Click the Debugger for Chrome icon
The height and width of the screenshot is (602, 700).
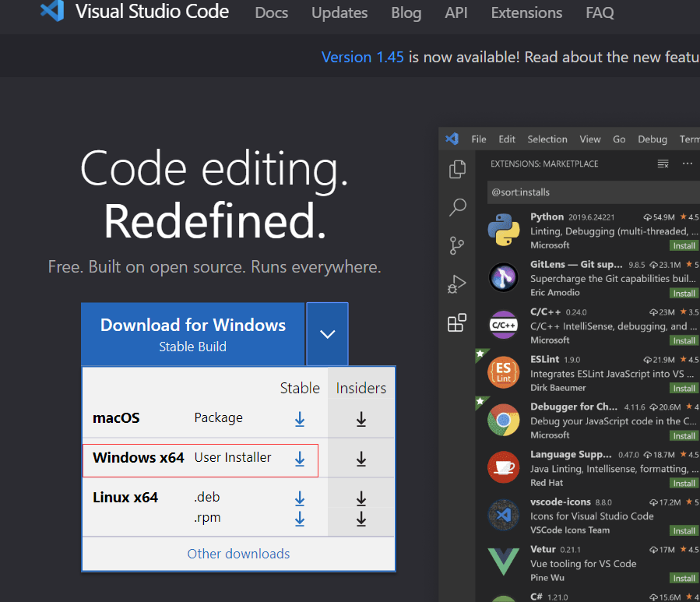pos(504,420)
